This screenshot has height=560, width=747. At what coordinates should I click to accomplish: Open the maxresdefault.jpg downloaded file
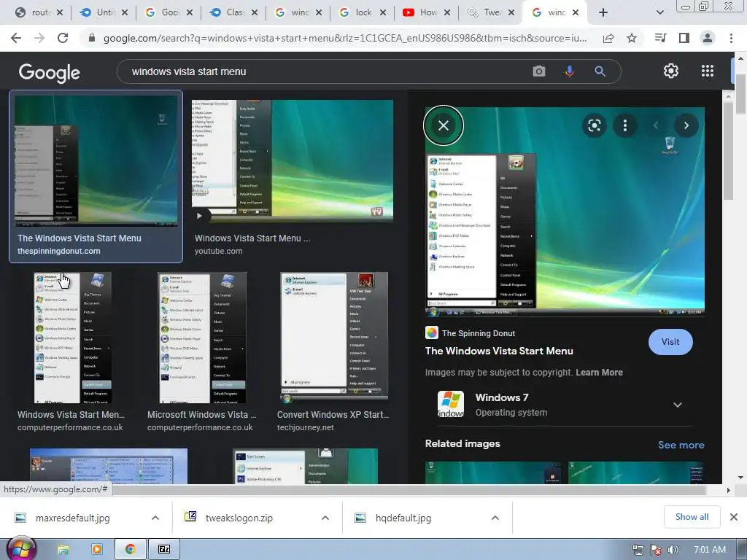[72, 518]
